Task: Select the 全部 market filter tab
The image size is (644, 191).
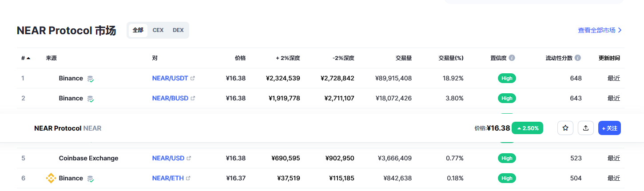Action: pyautogui.click(x=138, y=30)
